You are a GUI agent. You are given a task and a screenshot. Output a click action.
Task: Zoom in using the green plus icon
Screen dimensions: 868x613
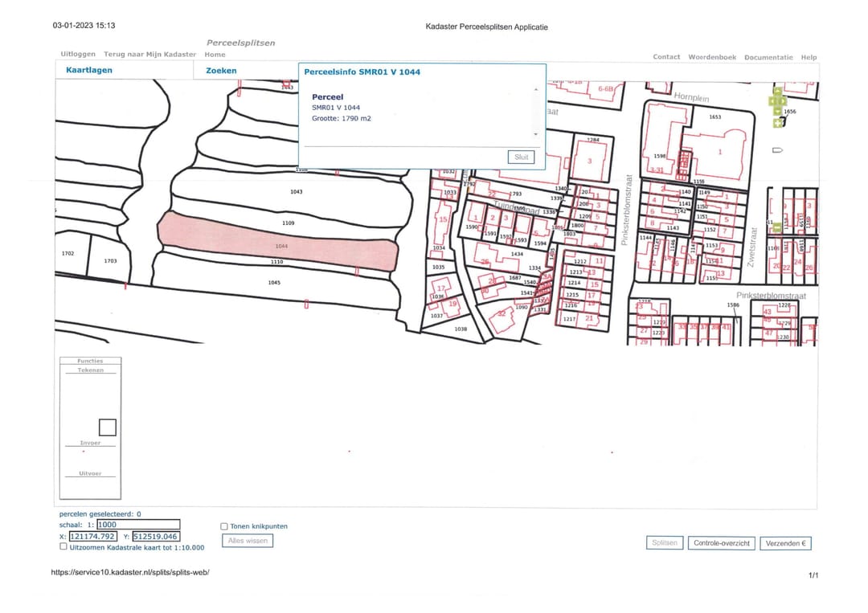coord(777,123)
